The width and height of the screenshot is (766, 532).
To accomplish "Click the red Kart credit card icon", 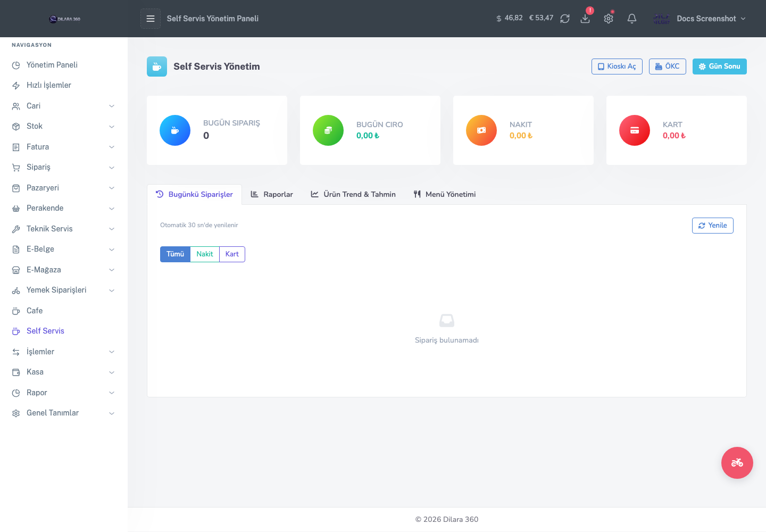I will [635, 130].
